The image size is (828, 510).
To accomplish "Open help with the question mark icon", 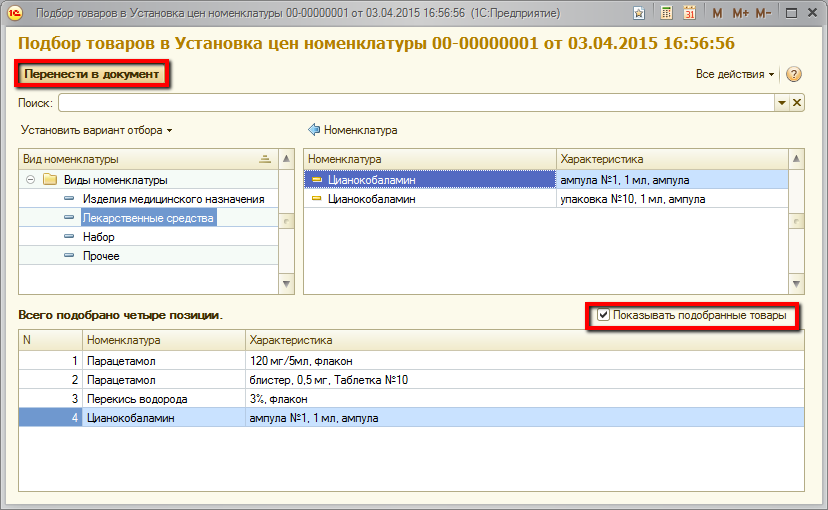I will [x=794, y=75].
